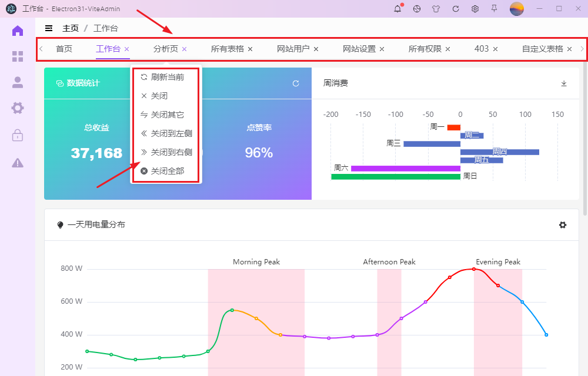Click the 周六 purple bar
This screenshot has width=588, height=376.
406,169
